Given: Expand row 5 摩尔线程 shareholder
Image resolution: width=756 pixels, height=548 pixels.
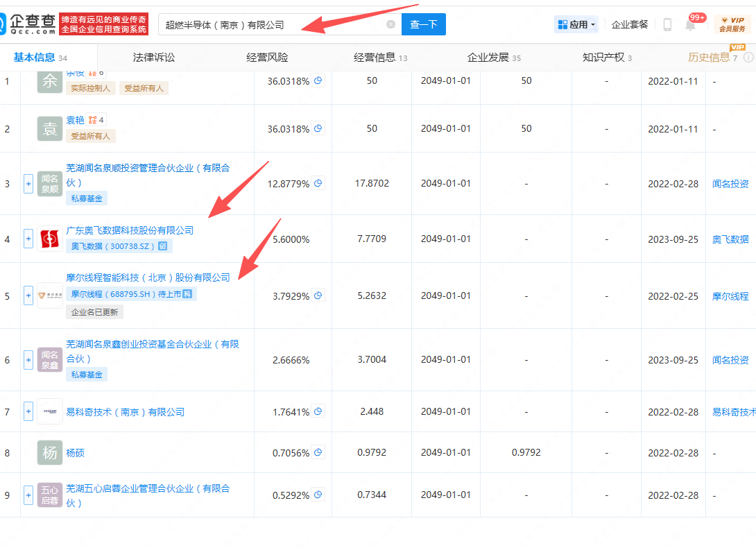Looking at the screenshot, I should coord(28,296).
